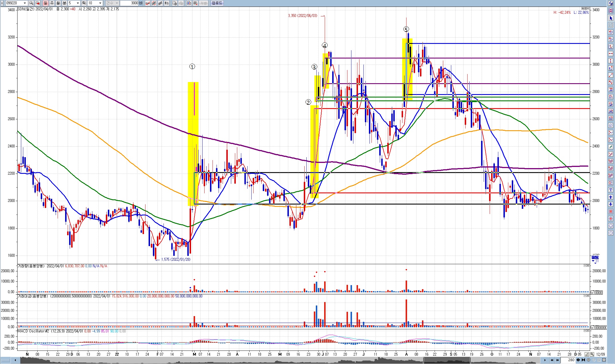Viewport: 615px width, 364px height.
Task: Select the text (T) annotation tool
Action: pos(611,190)
